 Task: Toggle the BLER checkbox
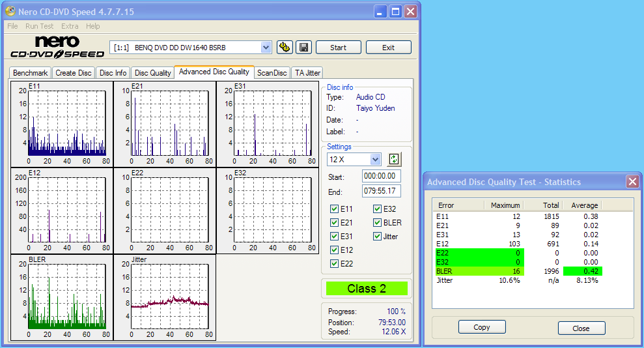[x=378, y=223]
